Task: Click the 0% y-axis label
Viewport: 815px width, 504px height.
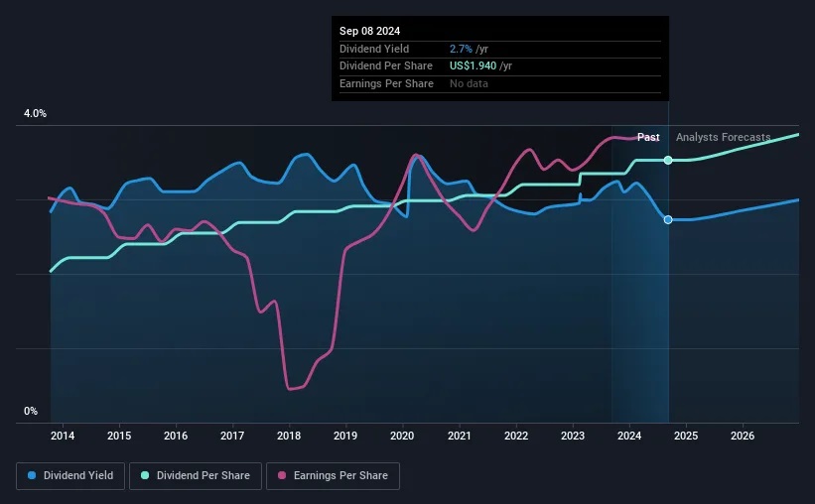Action: 31,411
